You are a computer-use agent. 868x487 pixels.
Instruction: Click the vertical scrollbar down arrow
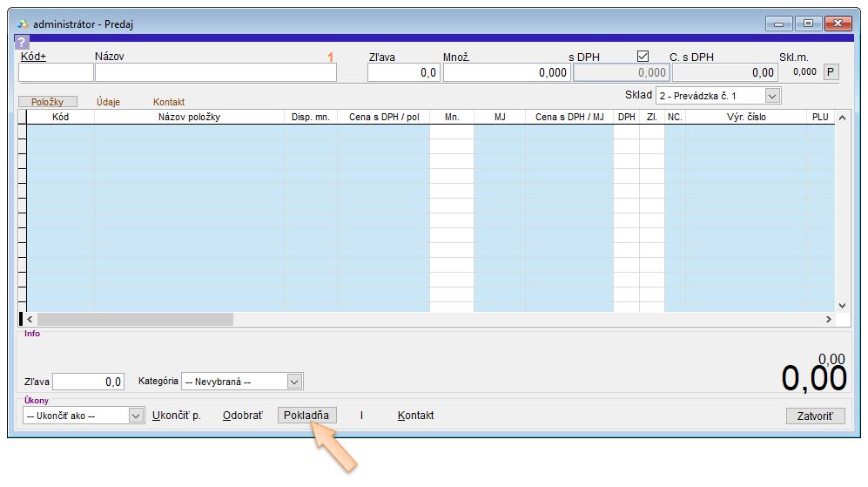coord(842,305)
